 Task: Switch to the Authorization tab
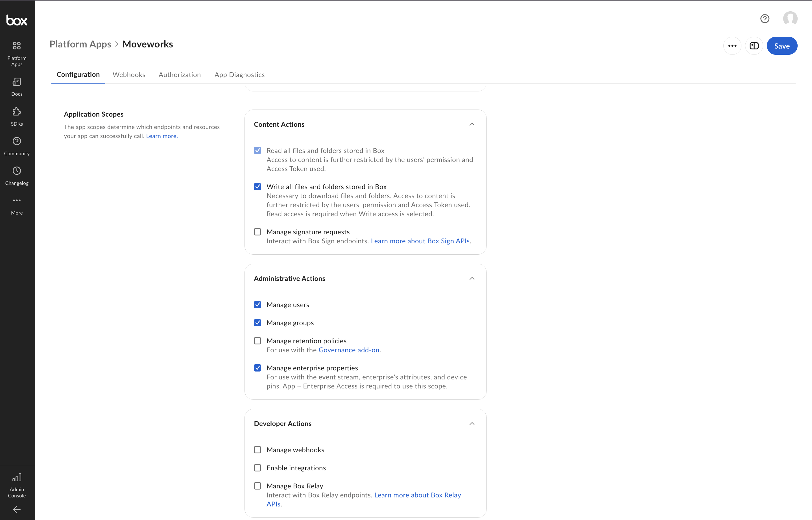180,75
